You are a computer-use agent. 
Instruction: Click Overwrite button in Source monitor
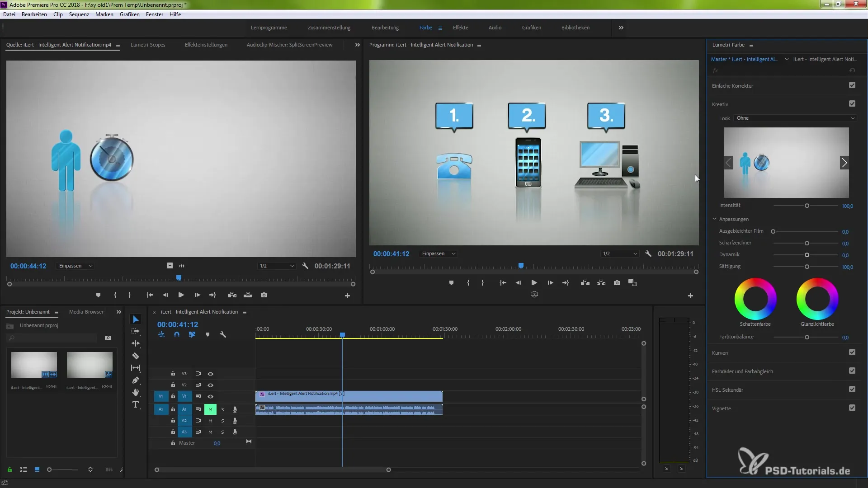pos(248,295)
